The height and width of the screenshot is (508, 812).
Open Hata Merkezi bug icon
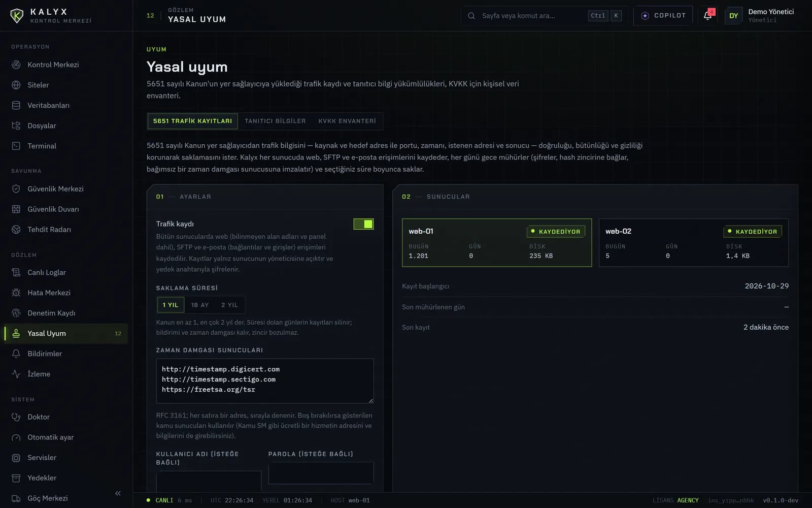click(16, 293)
